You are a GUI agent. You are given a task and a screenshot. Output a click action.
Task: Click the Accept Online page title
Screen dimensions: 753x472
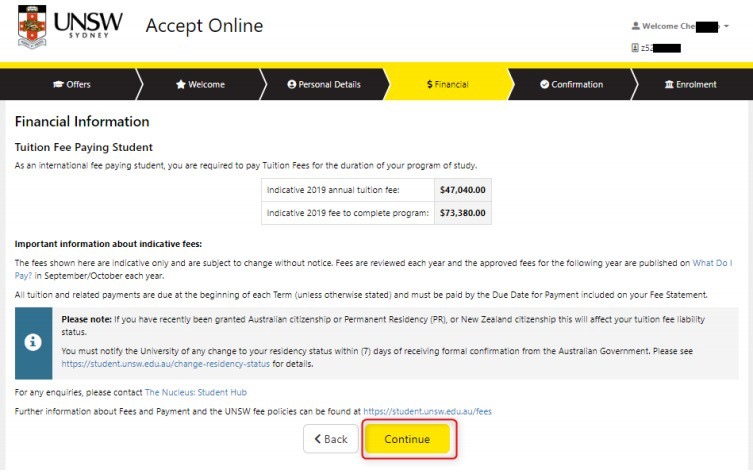pos(204,26)
